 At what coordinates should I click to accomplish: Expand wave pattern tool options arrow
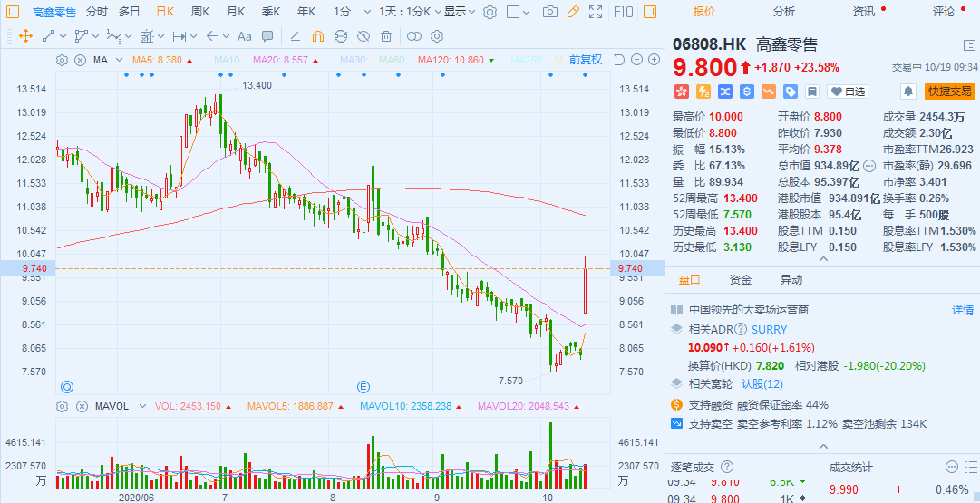tap(129, 37)
